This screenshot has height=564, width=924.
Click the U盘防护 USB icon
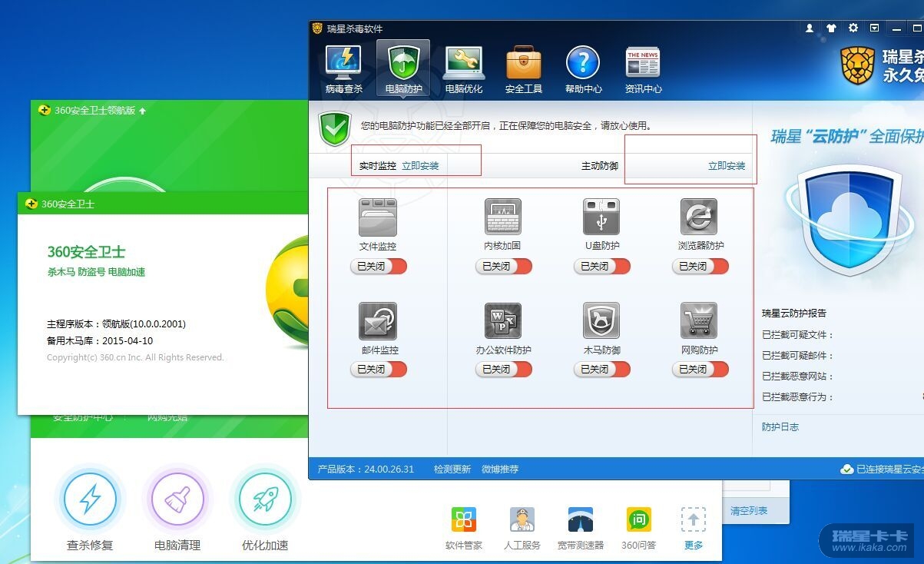601,217
